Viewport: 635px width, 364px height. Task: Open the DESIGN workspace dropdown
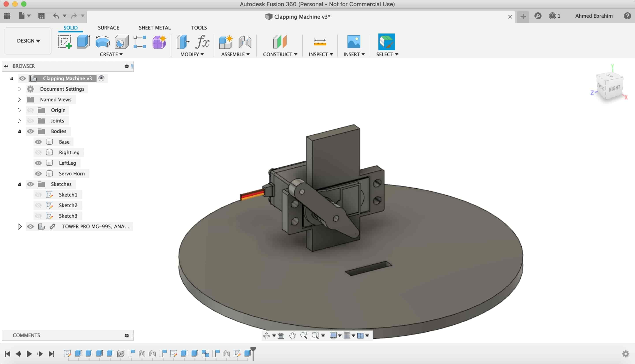click(x=28, y=41)
